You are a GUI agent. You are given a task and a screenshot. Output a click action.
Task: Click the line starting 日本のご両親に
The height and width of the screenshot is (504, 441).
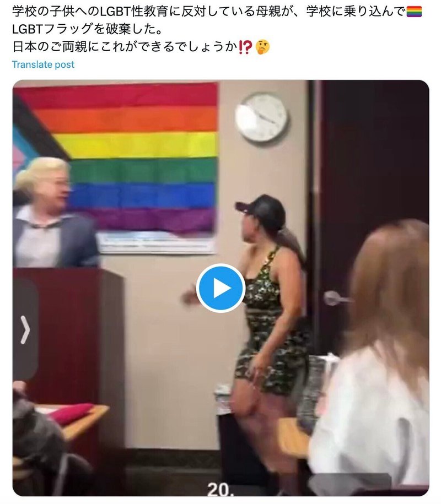(x=141, y=47)
